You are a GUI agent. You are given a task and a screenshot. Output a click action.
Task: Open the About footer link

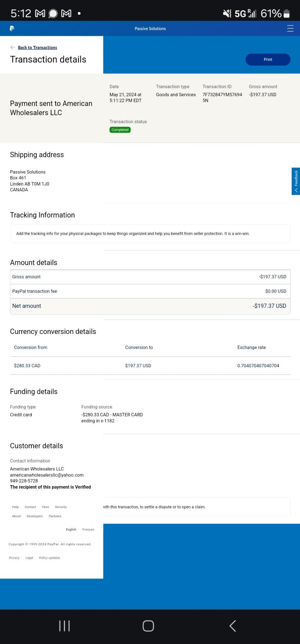[x=16, y=516]
